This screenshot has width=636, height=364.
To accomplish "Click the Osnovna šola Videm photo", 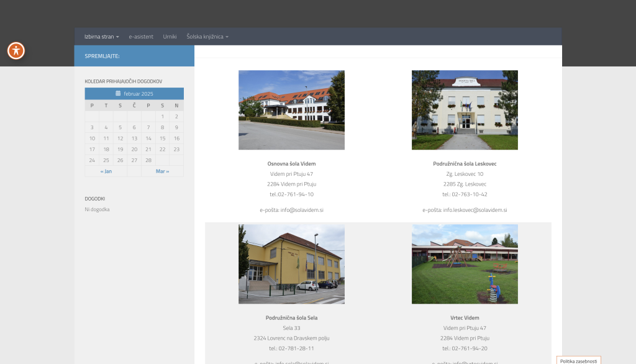I will click(x=292, y=110).
